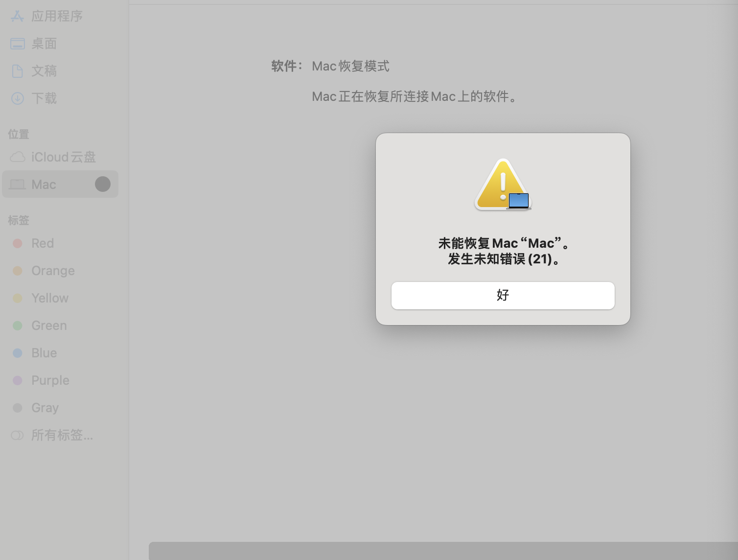Click the 标签 section header
Viewport: 738px width, 560px height.
19,220
